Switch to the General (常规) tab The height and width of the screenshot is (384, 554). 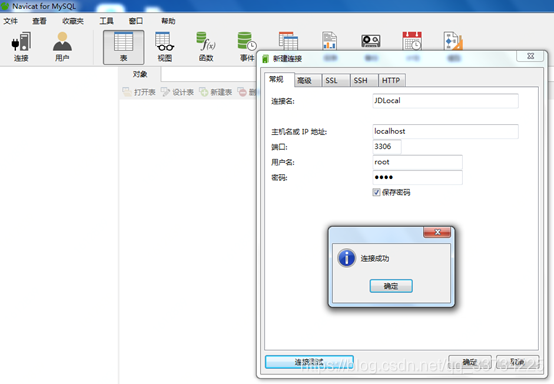(x=276, y=79)
